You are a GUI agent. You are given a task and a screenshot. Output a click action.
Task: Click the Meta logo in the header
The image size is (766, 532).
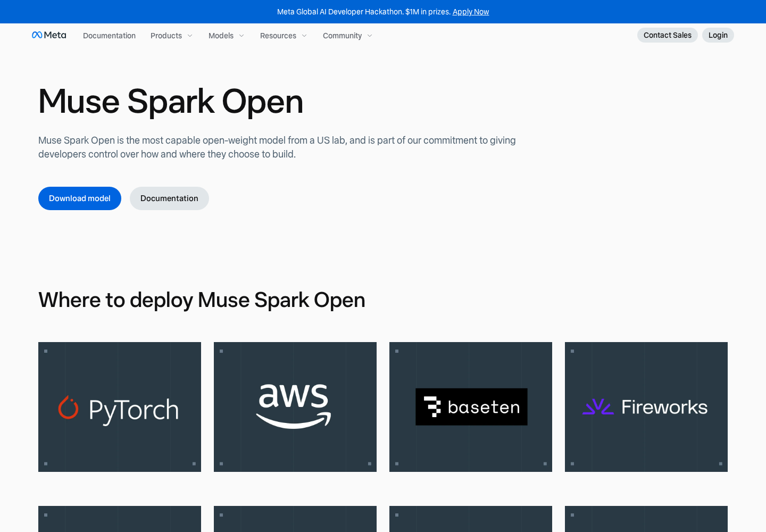49,35
